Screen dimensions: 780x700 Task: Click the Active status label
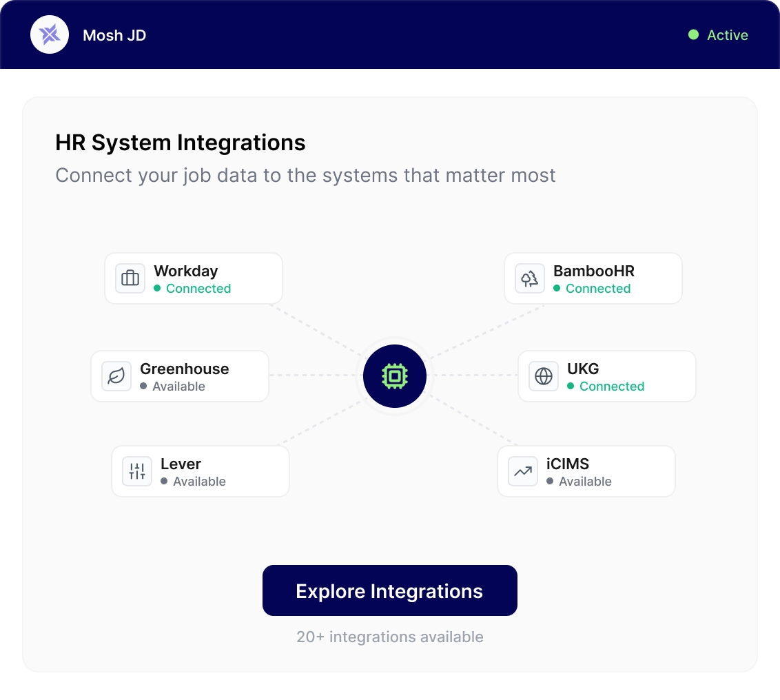coord(728,35)
